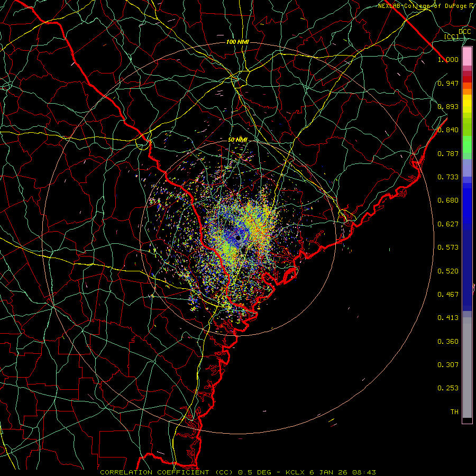
Task: Click the 6 JAN 26 date
Action: tap(328, 472)
